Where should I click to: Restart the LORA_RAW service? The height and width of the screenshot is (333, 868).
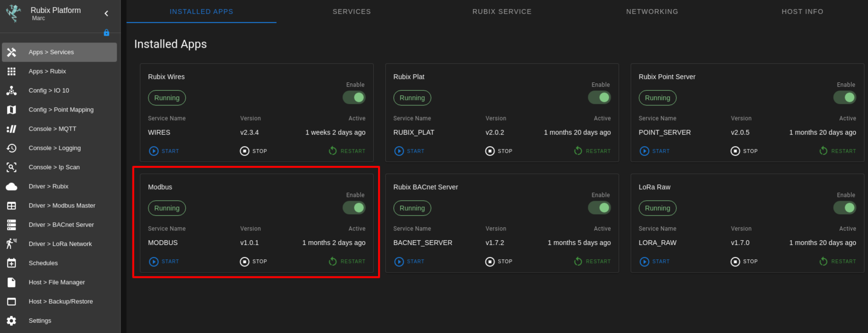[838, 261]
